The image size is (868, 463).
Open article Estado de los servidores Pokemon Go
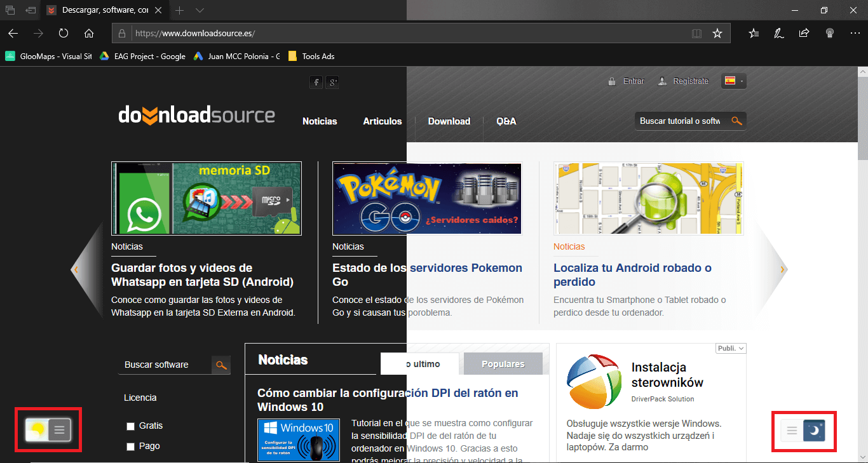(427, 274)
